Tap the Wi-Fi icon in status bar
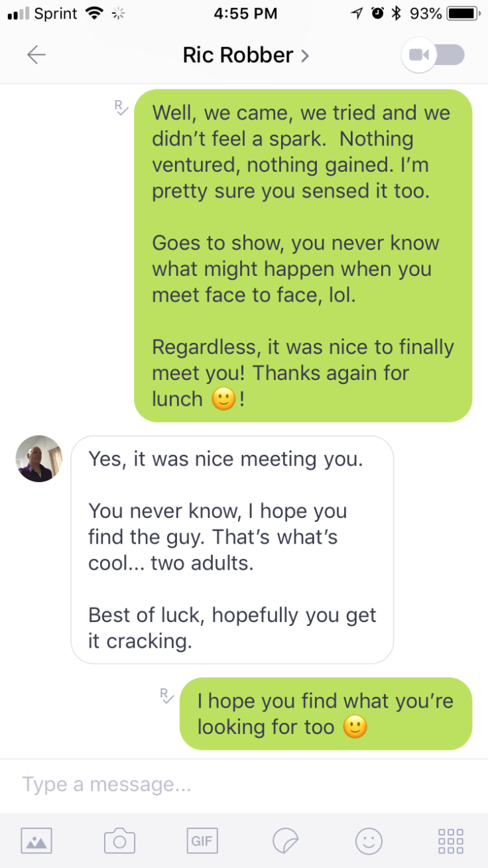This screenshot has width=488, height=868. click(x=95, y=13)
